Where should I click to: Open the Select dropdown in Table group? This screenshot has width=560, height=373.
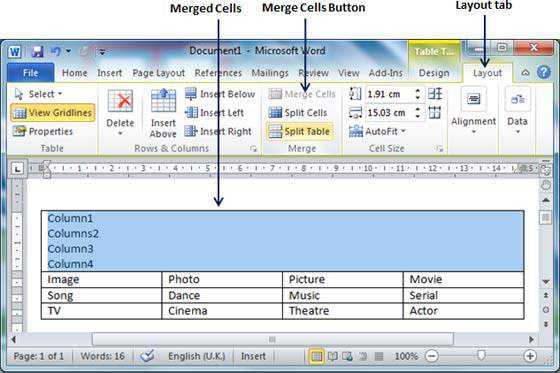click(38, 94)
